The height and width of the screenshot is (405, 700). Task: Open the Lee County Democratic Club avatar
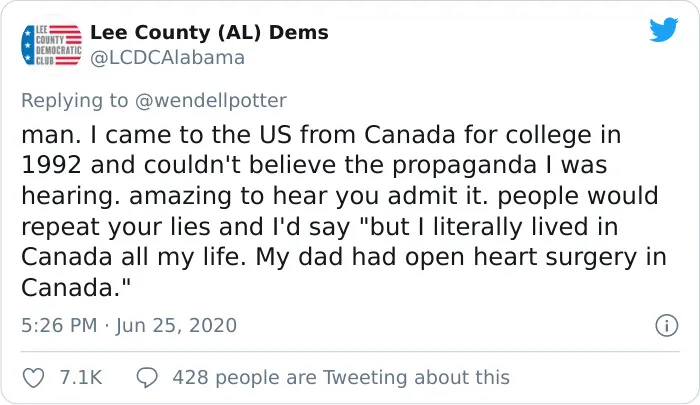tap(52, 45)
